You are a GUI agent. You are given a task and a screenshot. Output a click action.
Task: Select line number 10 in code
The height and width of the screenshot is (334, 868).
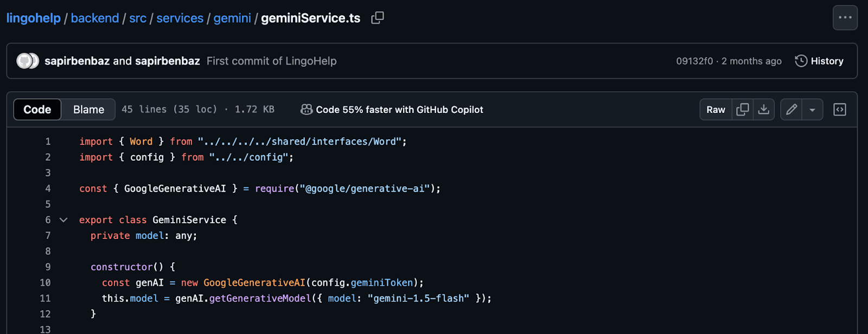click(45, 283)
